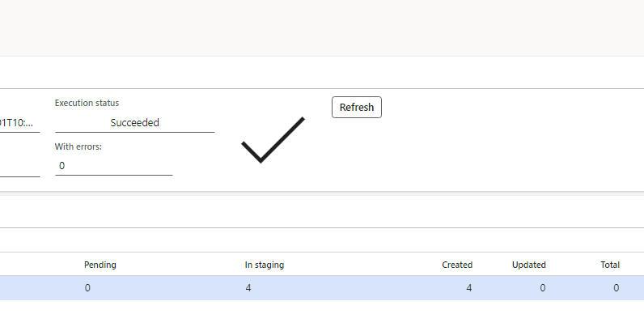The height and width of the screenshot is (331, 644).
Task: Sort by the Pending column header
Action: click(100, 265)
